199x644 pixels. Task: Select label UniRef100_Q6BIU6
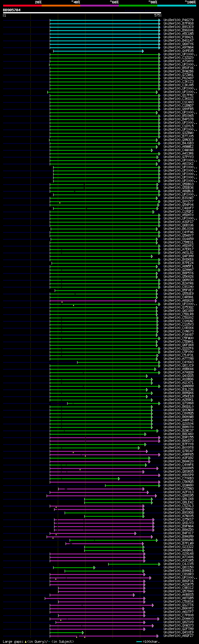click(178, 225)
